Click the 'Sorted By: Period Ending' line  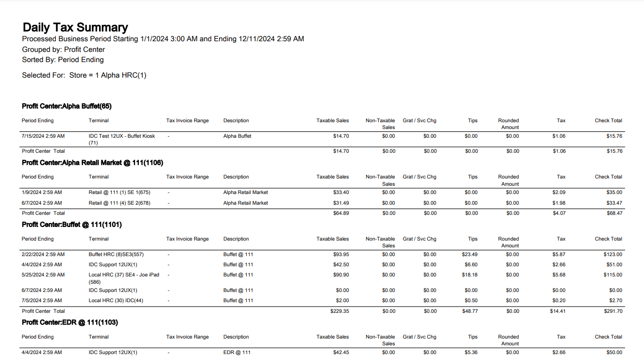coord(63,60)
